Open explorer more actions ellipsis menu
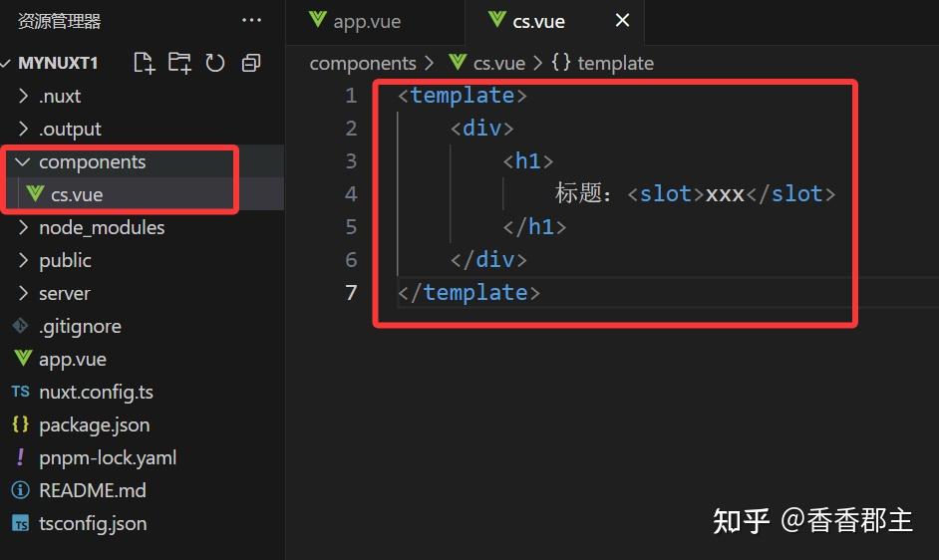 (251, 20)
